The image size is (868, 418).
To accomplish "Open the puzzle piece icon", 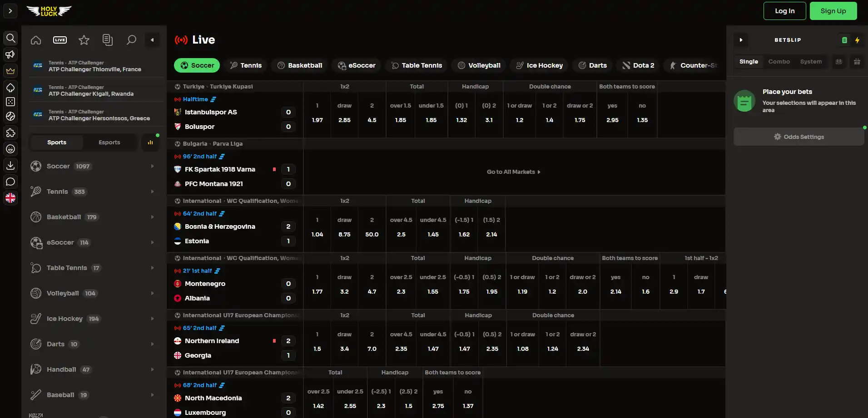I will (x=10, y=133).
